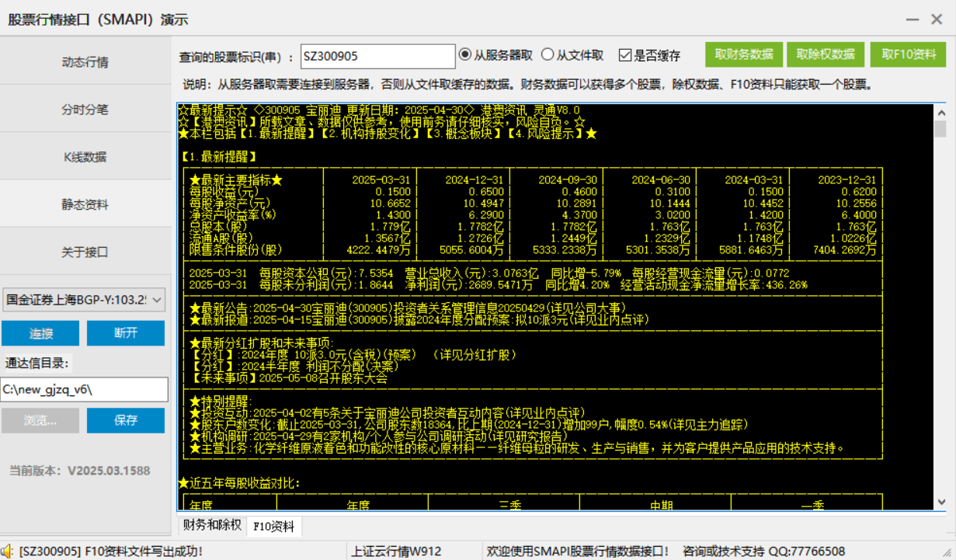Click the 限售条件股份(股) row label
956x560 pixels.
tap(236, 250)
